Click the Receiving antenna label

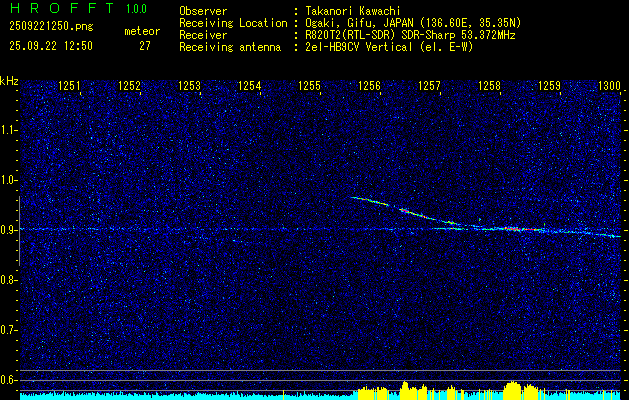pos(230,47)
